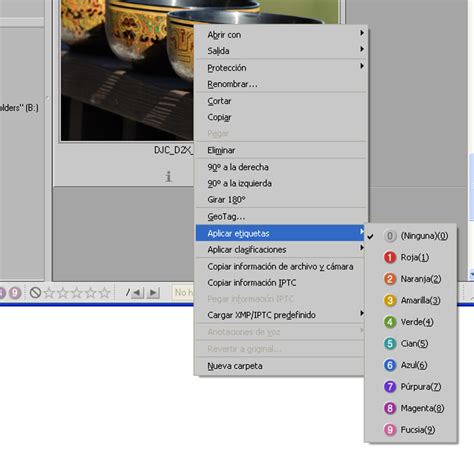Go to previous image arrow button
Viewport: 474px width, 452px height.
(137, 293)
